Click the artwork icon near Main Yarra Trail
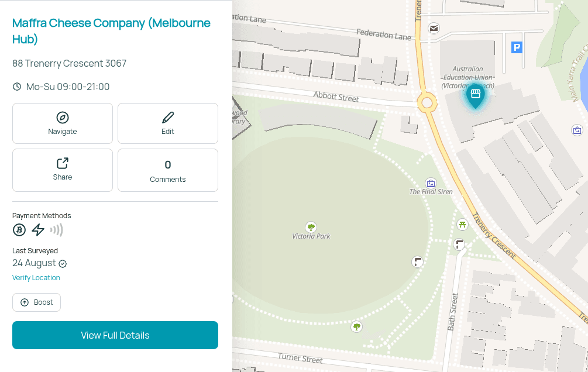588x372 pixels. click(x=577, y=130)
